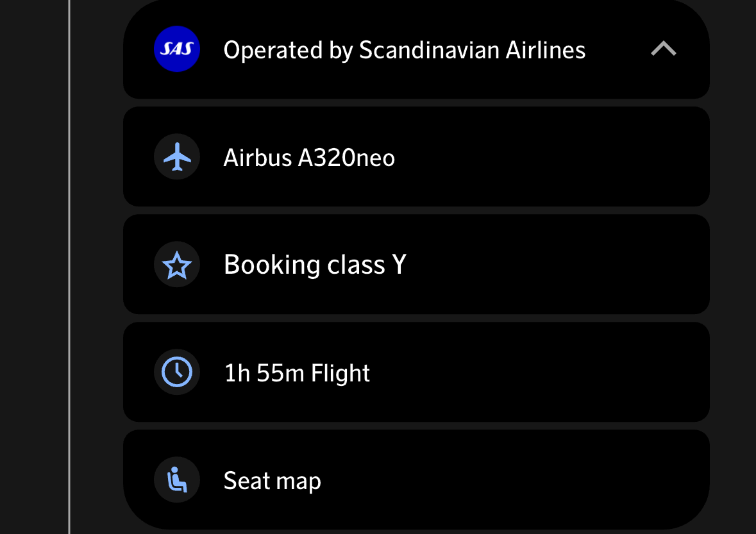Click the word Flight after the duration
Viewport: 756px width, 534px height.
point(340,373)
